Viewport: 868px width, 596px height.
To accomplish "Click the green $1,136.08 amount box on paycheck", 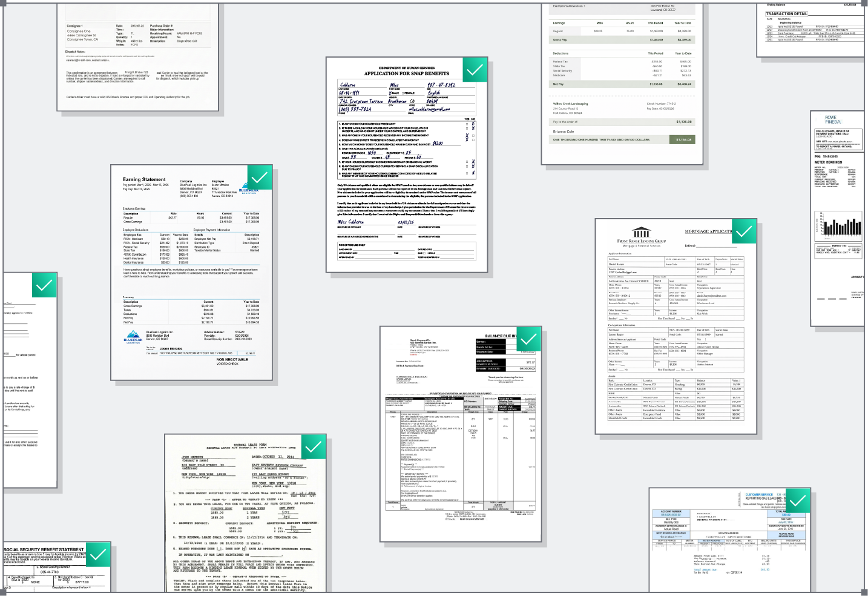I will [x=683, y=139].
